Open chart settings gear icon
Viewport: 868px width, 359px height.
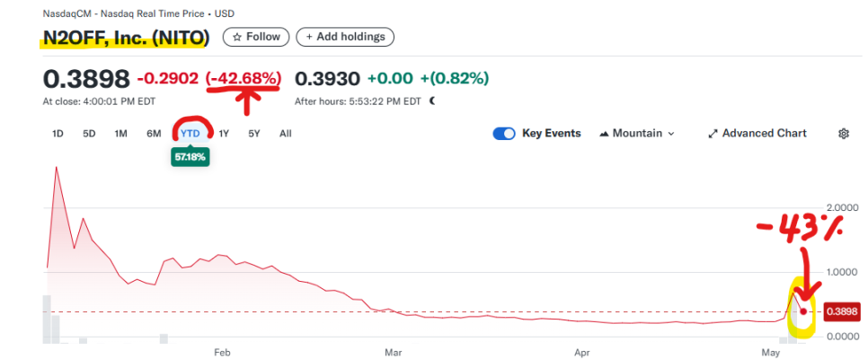coord(844,134)
